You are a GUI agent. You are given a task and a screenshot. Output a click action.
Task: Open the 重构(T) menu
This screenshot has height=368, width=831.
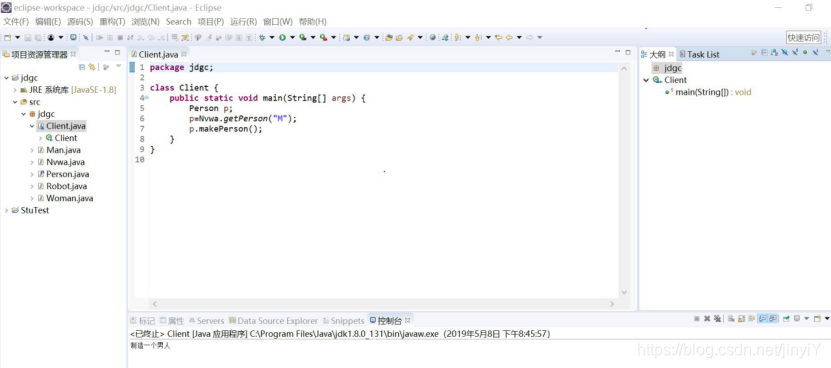click(x=112, y=22)
